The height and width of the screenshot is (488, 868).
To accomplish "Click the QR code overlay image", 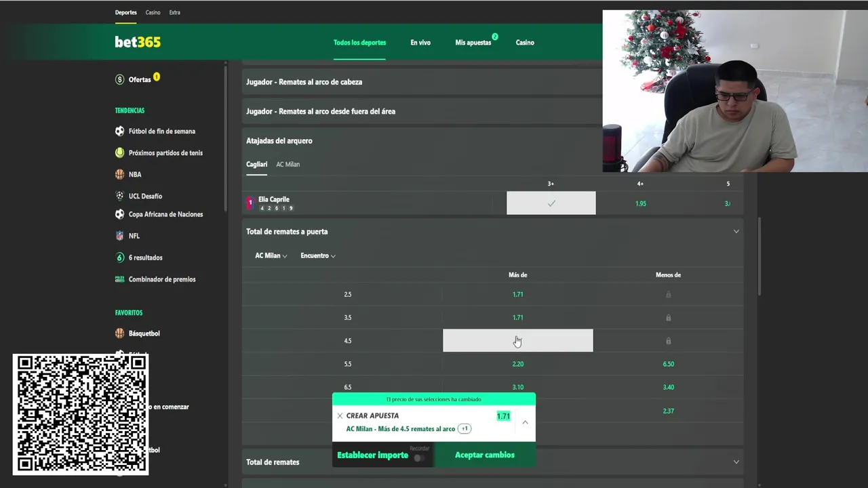I will pos(81,413).
